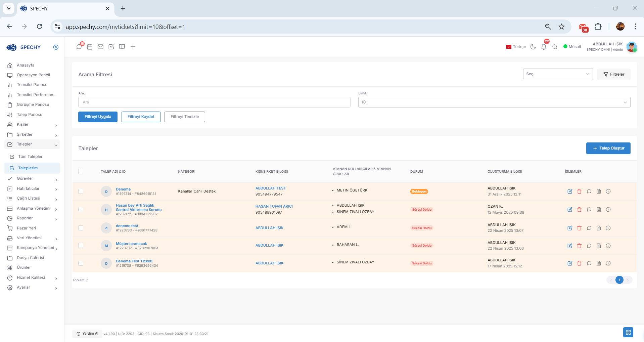Delete the deneme test ticket
This screenshot has width=644, height=342.
[x=579, y=228]
